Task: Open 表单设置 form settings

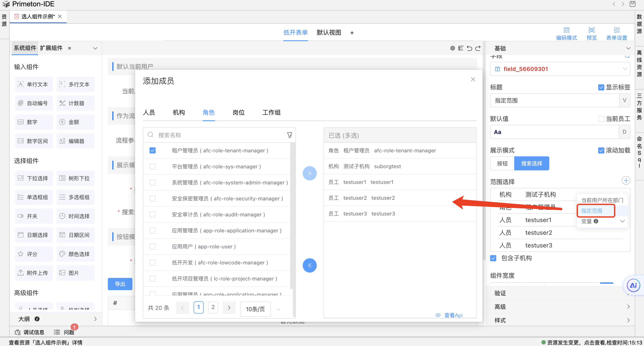Action: tap(617, 30)
